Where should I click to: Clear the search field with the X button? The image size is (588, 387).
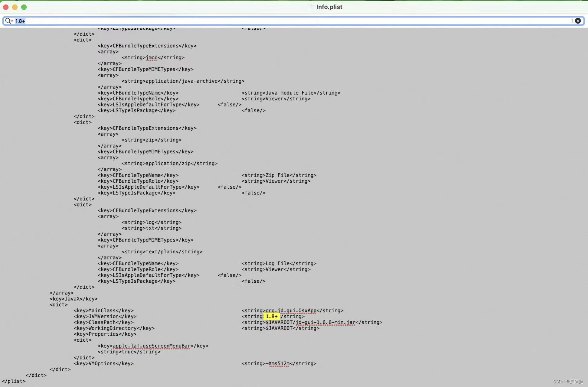(x=578, y=21)
